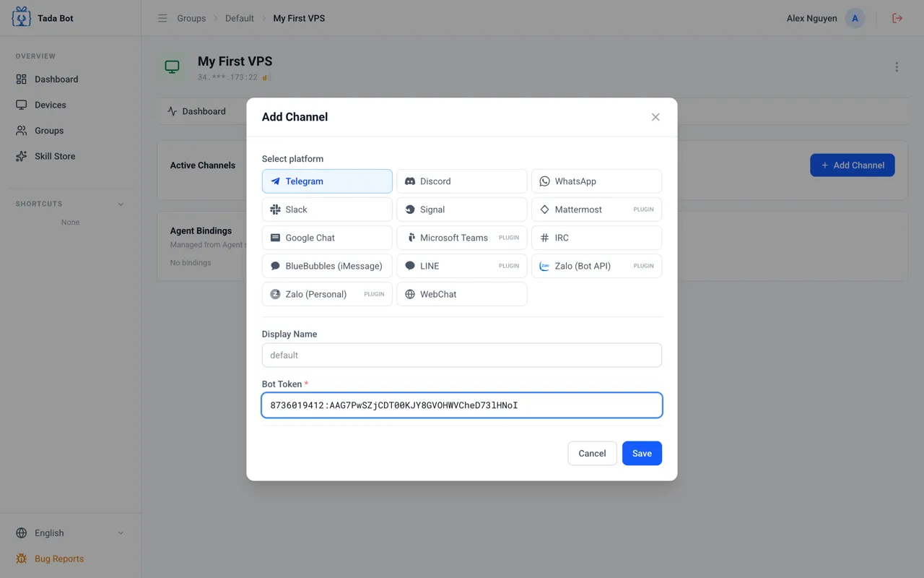Click the Mattermost diamond icon

click(x=544, y=210)
